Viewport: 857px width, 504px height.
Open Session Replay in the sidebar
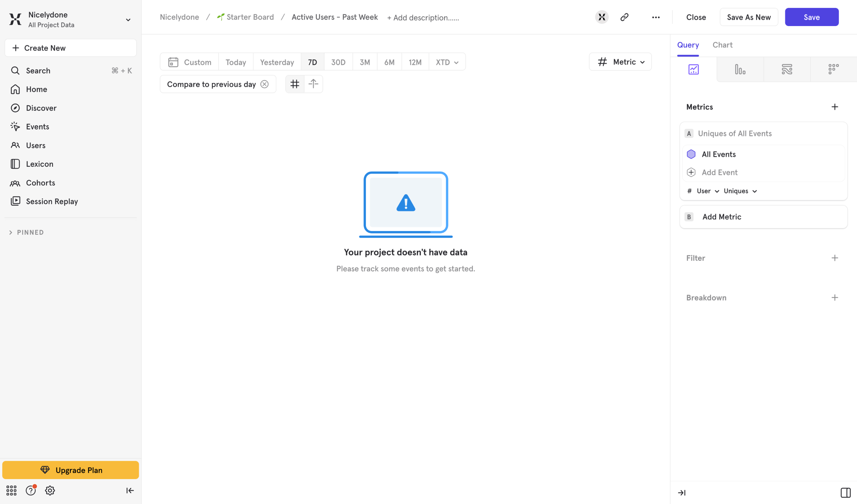[52, 201]
